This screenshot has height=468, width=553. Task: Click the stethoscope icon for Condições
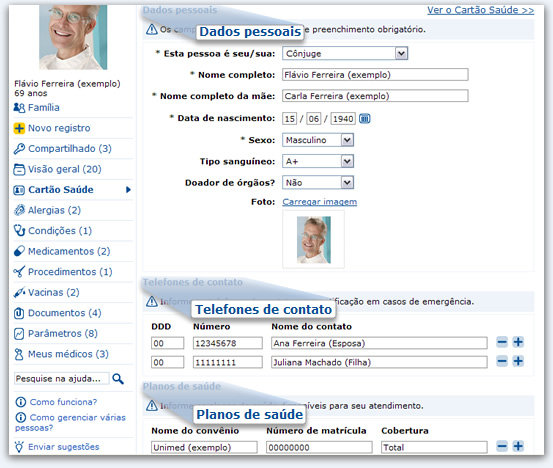point(19,231)
